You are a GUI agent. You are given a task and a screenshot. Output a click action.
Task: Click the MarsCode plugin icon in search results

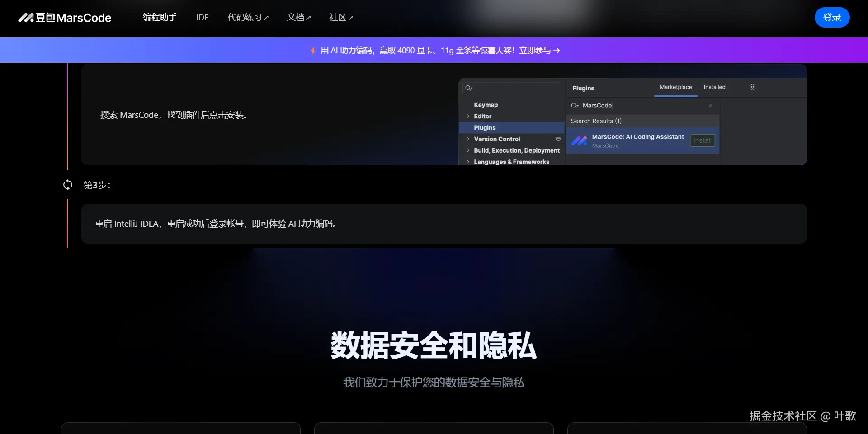580,140
